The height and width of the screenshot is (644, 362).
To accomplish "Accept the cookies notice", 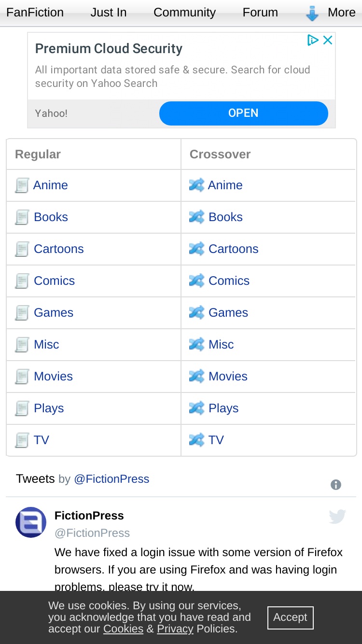I will coord(290,617).
